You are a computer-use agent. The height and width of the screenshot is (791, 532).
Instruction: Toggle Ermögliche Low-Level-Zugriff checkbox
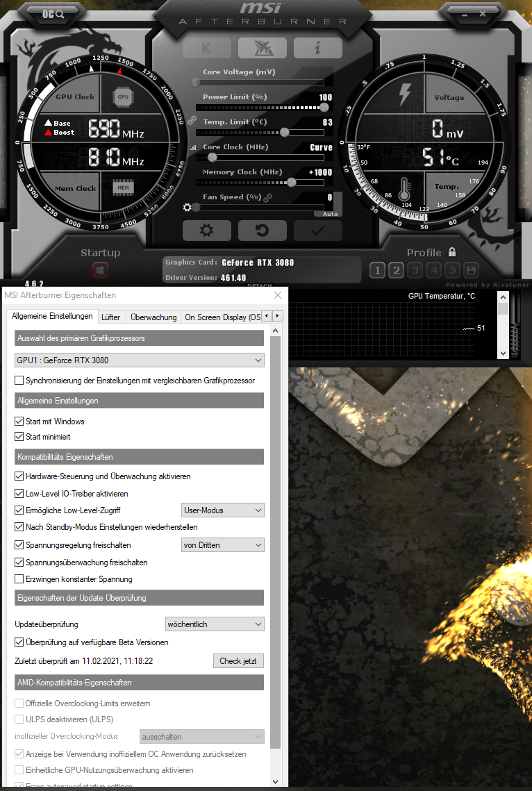(x=19, y=510)
